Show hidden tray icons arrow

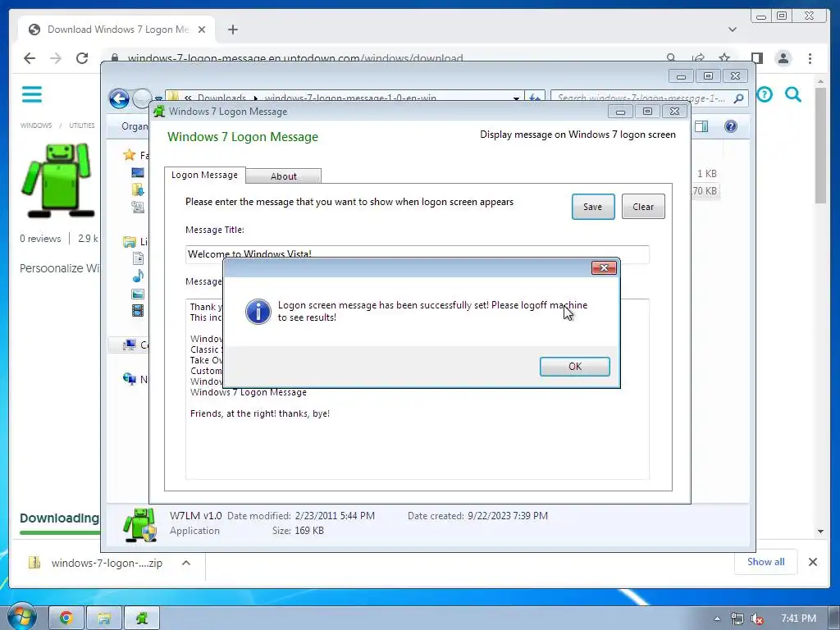[717, 619]
